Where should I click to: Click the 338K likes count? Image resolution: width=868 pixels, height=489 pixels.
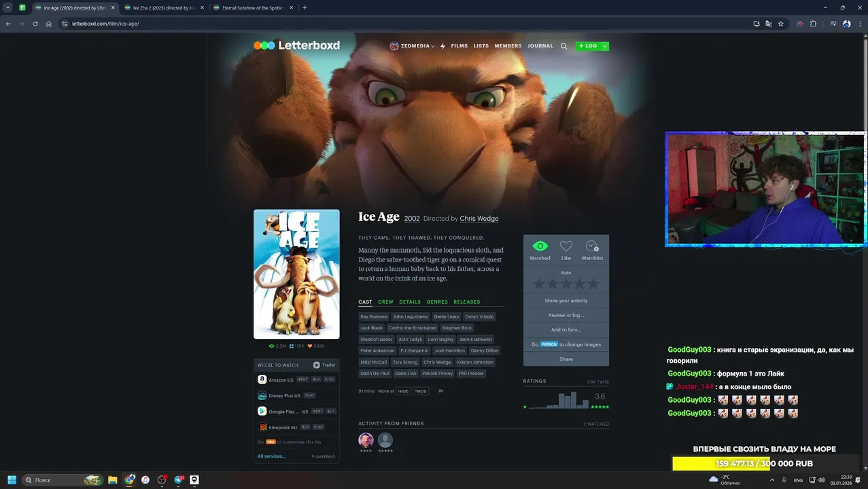[316, 346]
